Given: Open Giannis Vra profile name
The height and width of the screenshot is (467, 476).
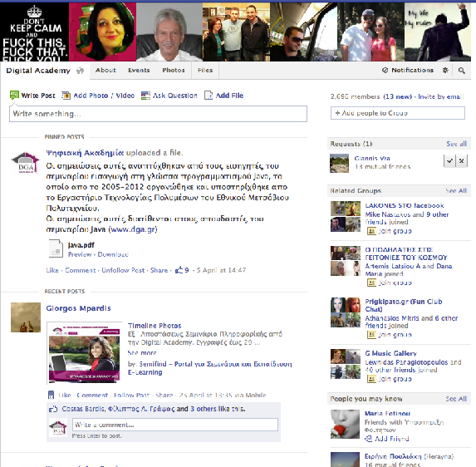Looking at the screenshot, I should point(372,158).
